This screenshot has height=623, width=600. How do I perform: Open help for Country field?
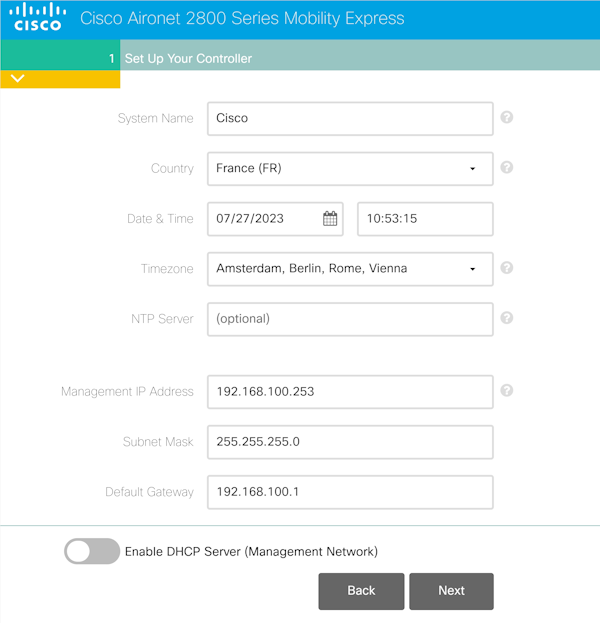point(506,167)
